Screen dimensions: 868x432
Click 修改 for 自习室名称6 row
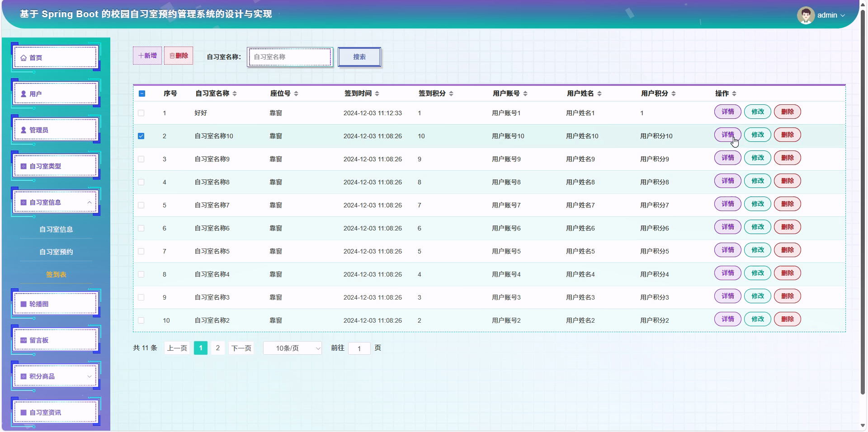tap(757, 227)
